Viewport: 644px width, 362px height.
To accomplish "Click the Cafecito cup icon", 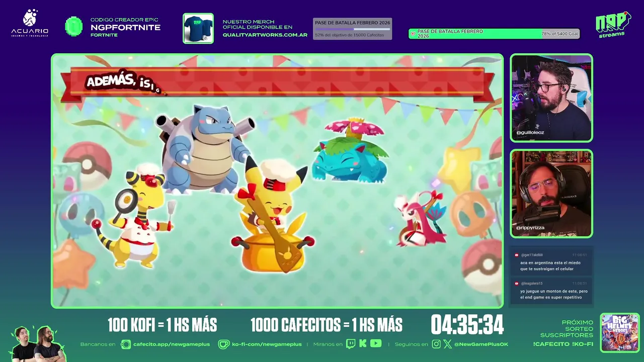I will pos(125,344).
